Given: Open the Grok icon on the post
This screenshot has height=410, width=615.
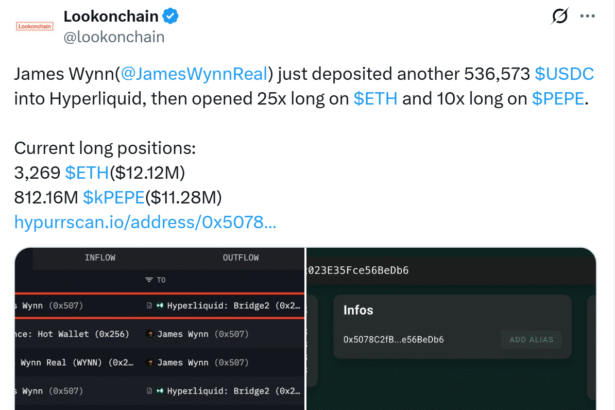Looking at the screenshot, I should click(561, 17).
